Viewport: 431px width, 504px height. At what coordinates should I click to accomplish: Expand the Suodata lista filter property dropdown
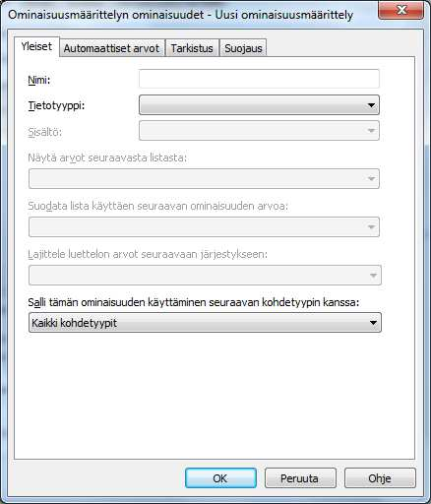[204, 226]
